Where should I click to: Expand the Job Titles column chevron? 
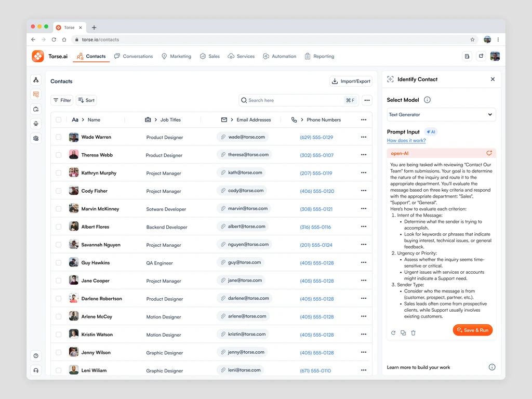pos(156,120)
